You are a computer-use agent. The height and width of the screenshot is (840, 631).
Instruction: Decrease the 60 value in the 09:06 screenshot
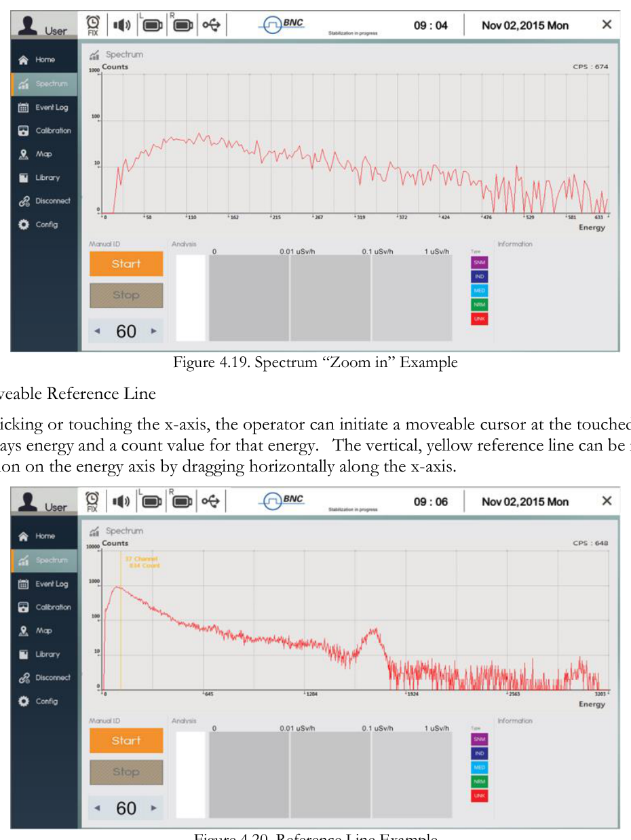tap(97, 808)
